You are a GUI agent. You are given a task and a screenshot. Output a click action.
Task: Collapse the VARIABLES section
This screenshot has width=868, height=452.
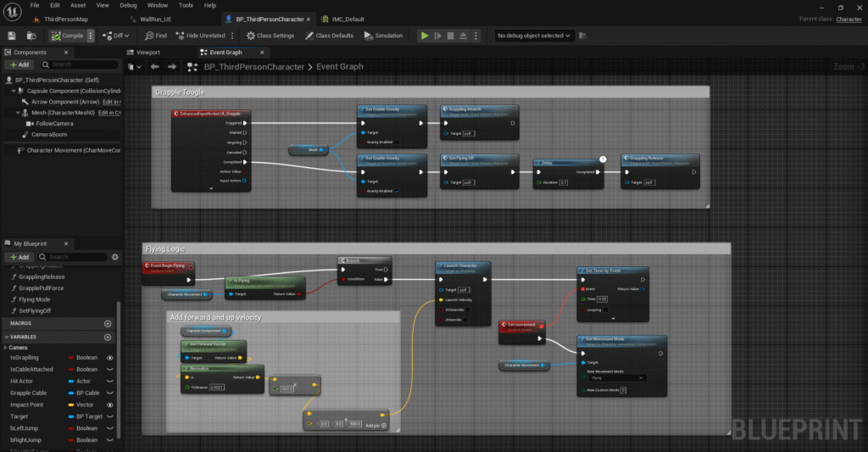coord(7,337)
